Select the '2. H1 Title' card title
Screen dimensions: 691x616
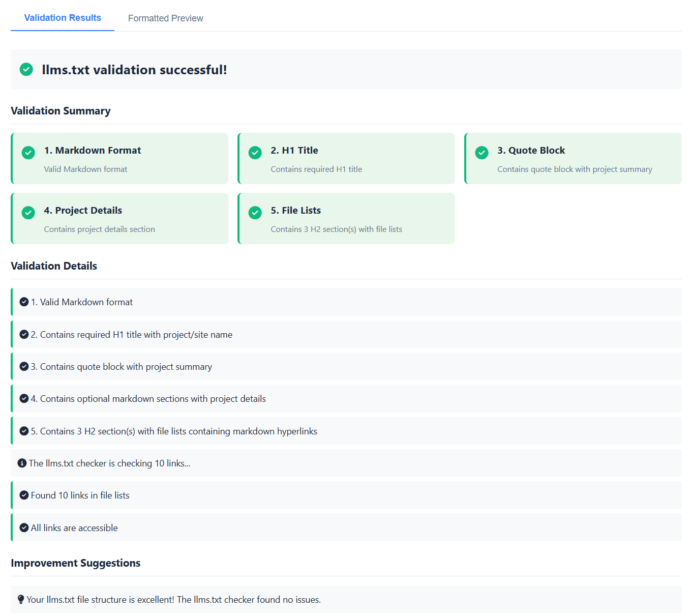pos(294,150)
